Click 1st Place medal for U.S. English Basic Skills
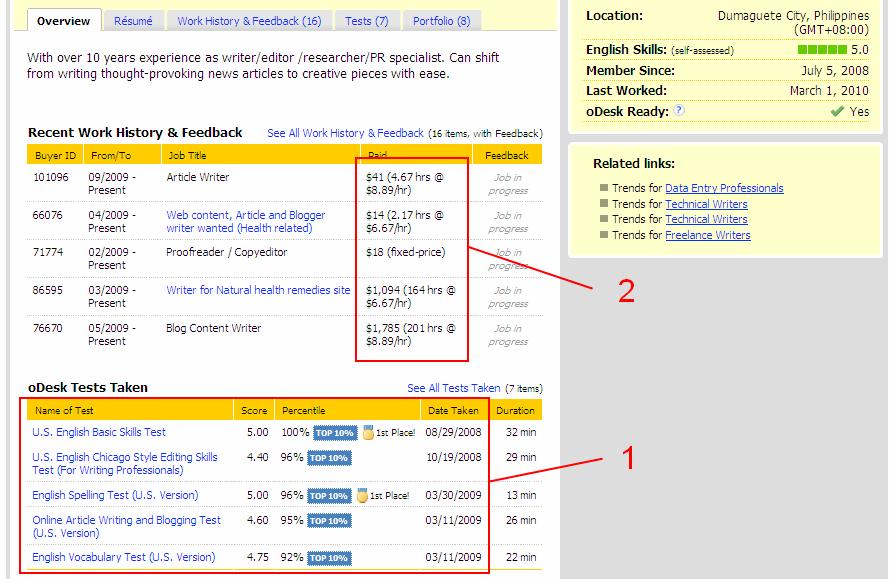Screen dimensions: 893x579 (367, 433)
